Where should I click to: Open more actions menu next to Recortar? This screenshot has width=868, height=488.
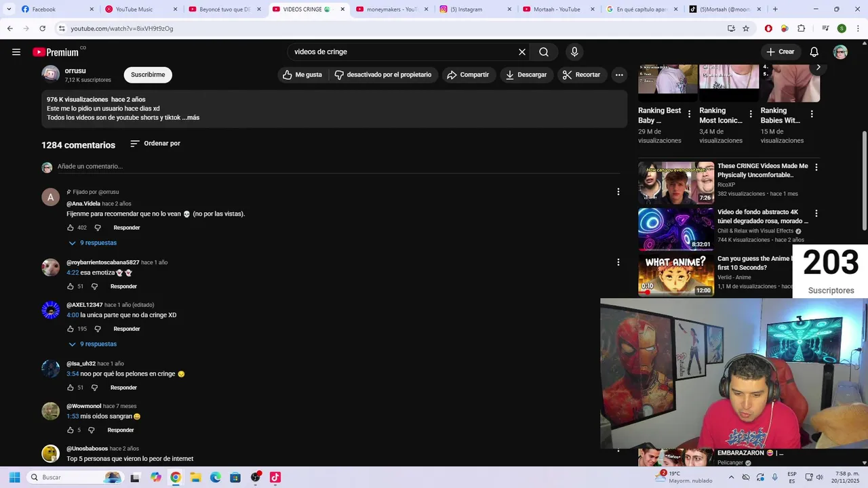pos(619,75)
